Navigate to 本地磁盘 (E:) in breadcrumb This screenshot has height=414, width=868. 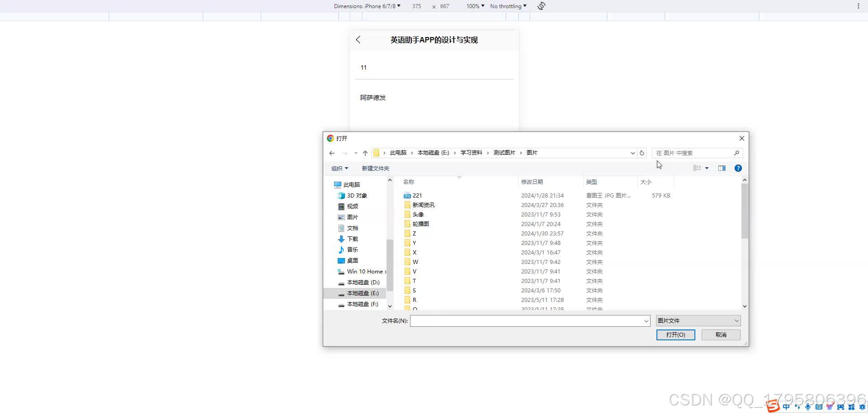coord(433,153)
